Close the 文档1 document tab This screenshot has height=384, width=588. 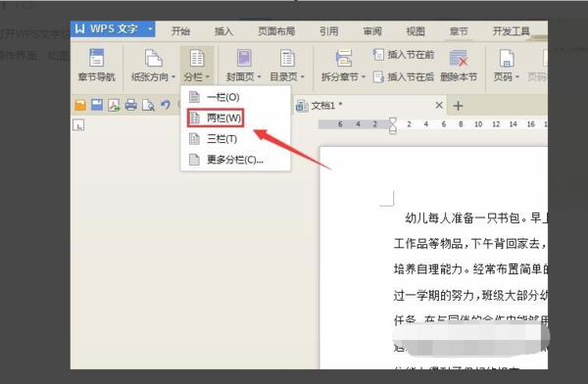tap(439, 106)
